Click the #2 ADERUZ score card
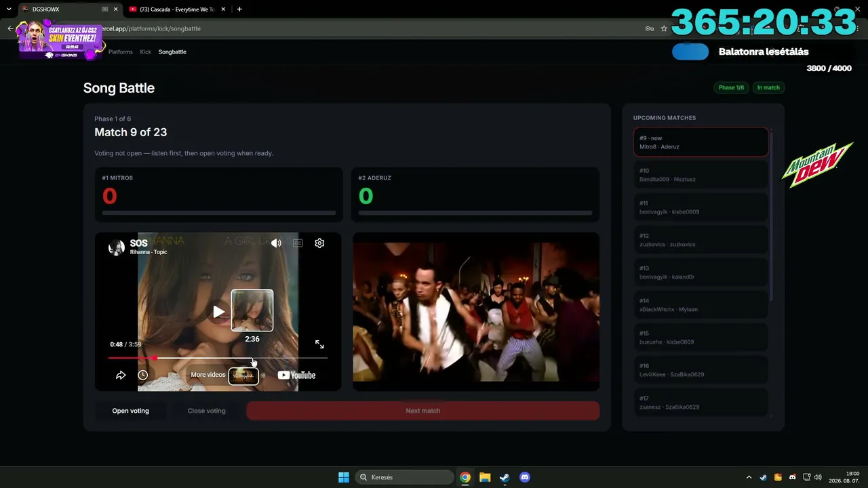Viewport: 868px width, 488px height. click(x=475, y=195)
